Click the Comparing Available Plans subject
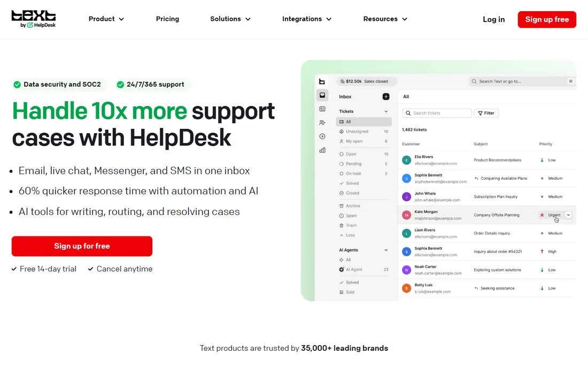Viewport: 588px width, 368px height. pyautogui.click(x=504, y=179)
